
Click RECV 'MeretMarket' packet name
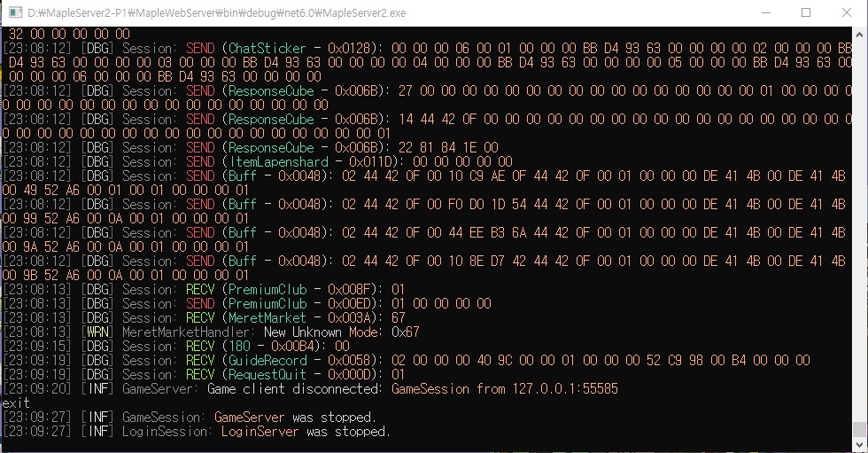267,318
